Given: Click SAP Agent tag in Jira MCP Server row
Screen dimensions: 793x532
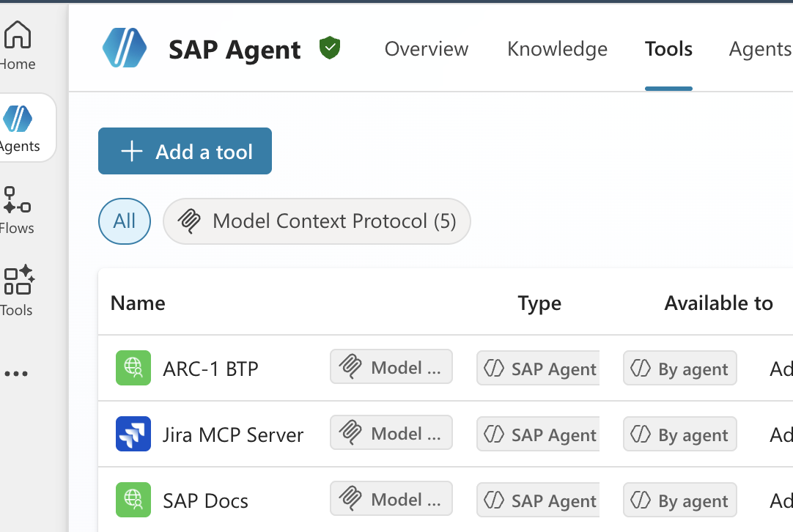Looking at the screenshot, I should coord(538,434).
